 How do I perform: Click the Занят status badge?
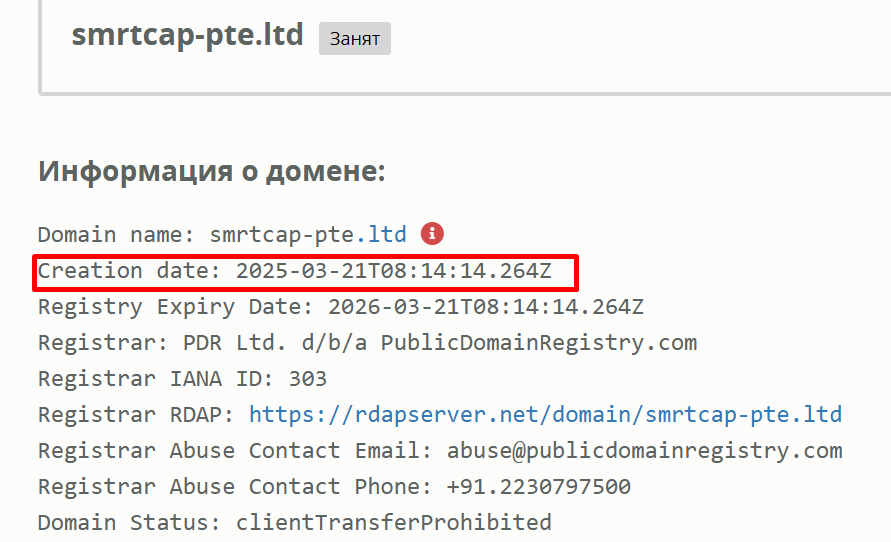click(355, 39)
